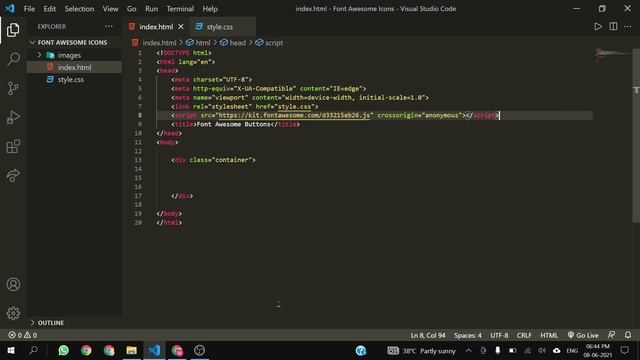Open the help icon in taskbar
The image size is (640, 360).
(x=361, y=351)
